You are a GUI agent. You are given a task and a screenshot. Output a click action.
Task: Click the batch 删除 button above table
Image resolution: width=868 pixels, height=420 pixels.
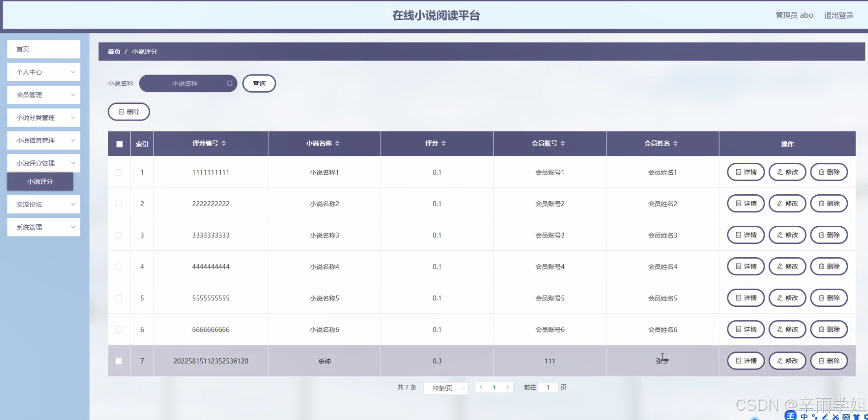(x=129, y=112)
